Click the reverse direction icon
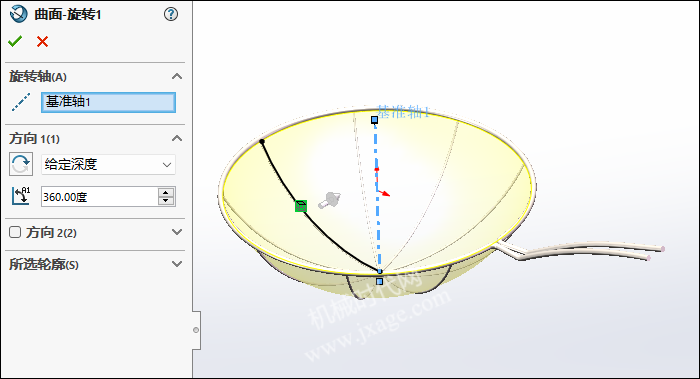 click(x=21, y=164)
